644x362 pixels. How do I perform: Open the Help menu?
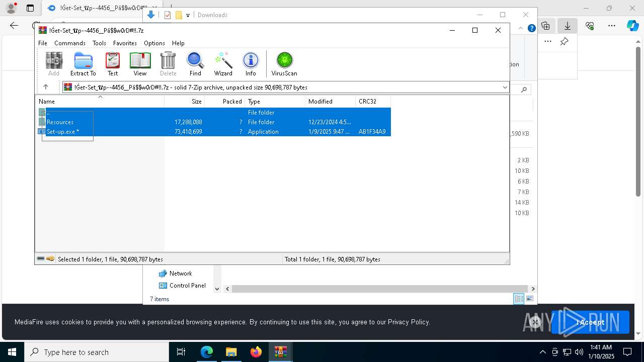pos(178,43)
